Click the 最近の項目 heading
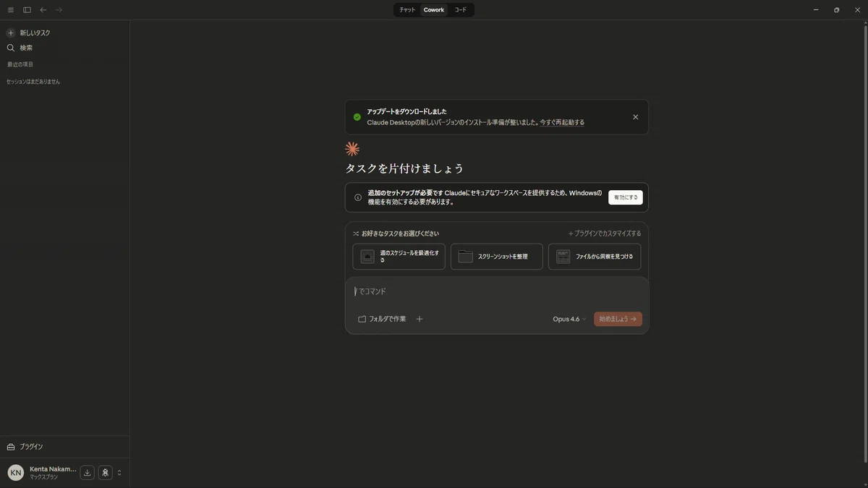This screenshot has height=488, width=868. coord(20,64)
